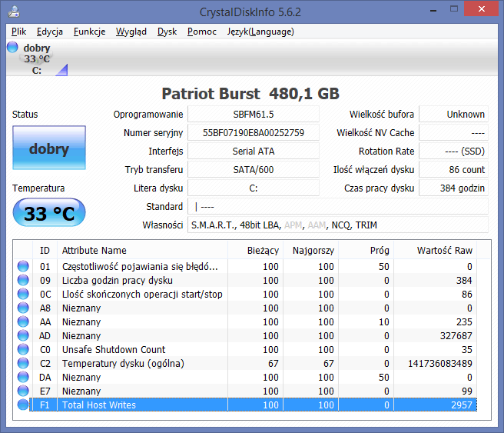This screenshot has width=504, height=433.
Task: Open the Funkcje menu
Action: (x=89, y=32)
